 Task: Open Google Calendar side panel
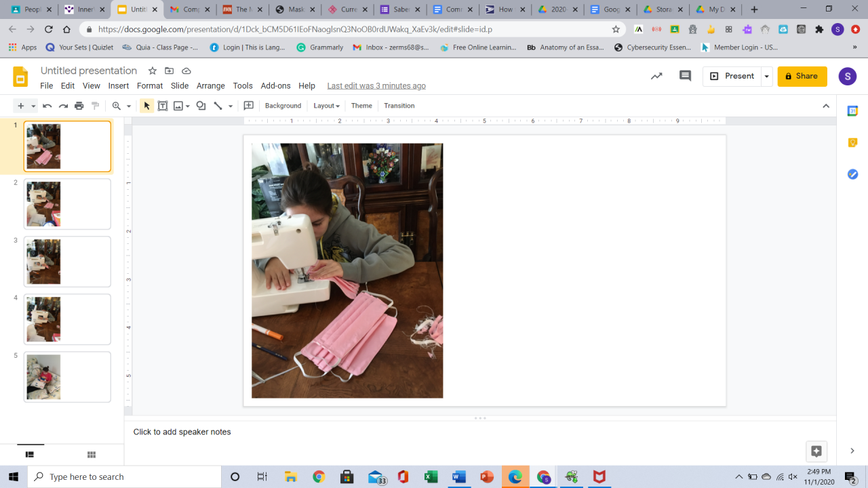(852, 111)
